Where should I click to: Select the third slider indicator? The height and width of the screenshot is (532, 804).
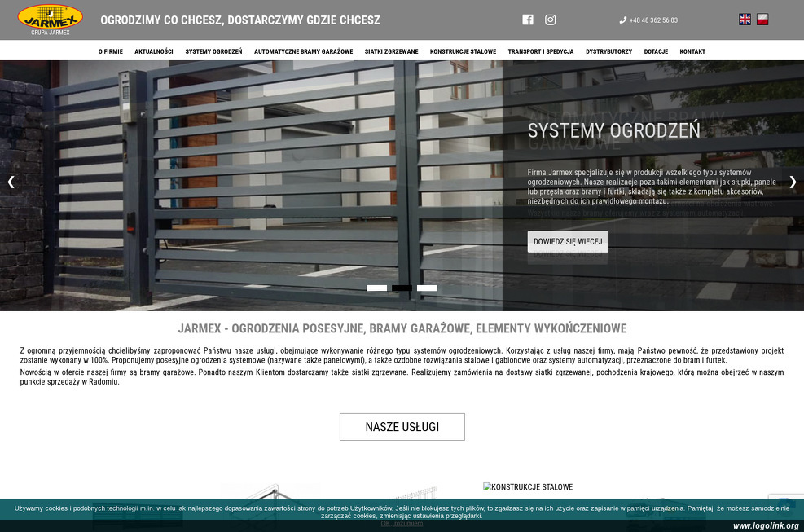[x=427, y=288]
